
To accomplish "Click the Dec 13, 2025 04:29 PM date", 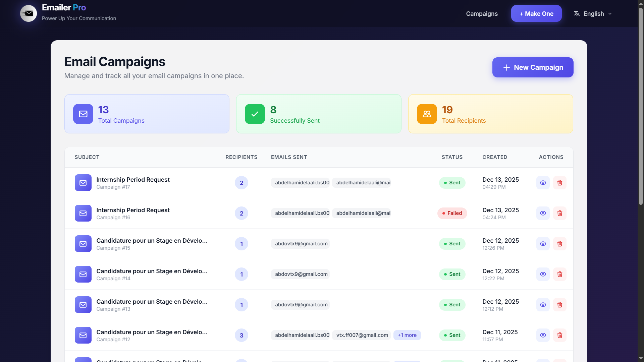I will coord(500,183).
